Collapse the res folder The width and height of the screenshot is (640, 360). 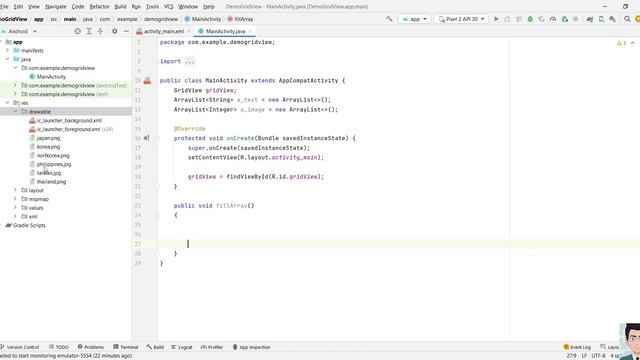(x=7, y=103)
